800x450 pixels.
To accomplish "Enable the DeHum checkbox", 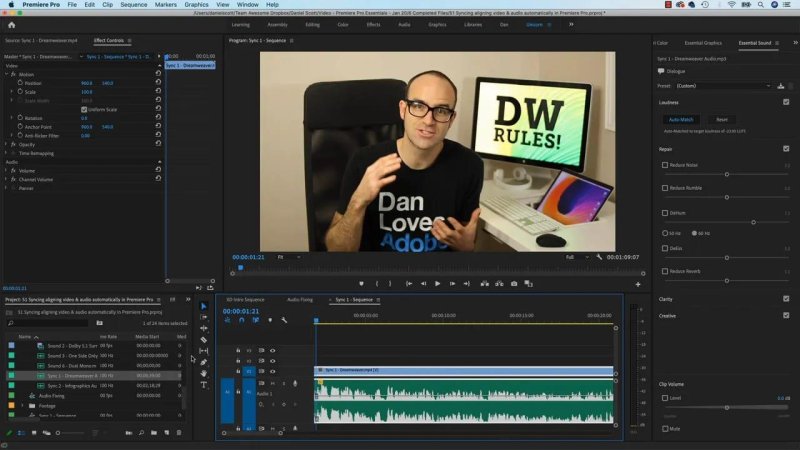I will click(665, 213).
